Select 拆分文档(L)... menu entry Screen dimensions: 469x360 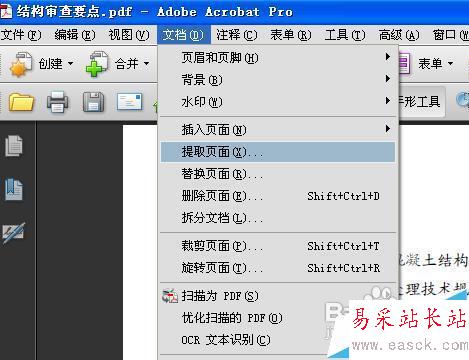[x=278, y=218]
